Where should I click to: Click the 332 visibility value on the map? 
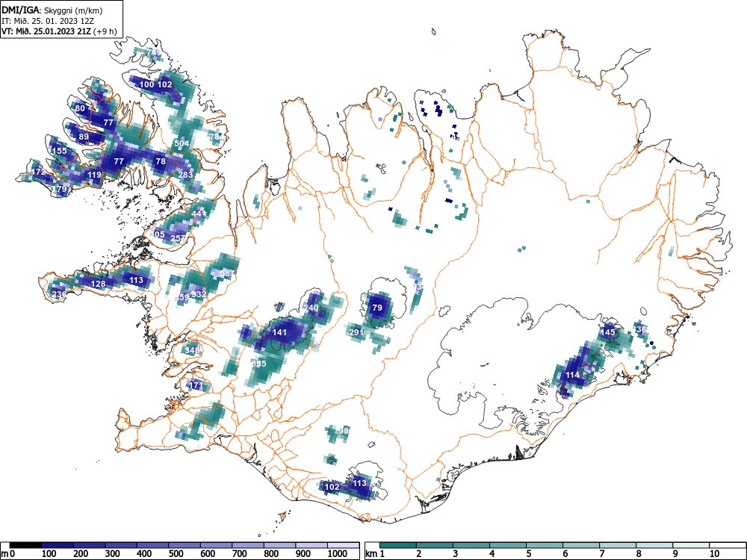pos(199,294)
